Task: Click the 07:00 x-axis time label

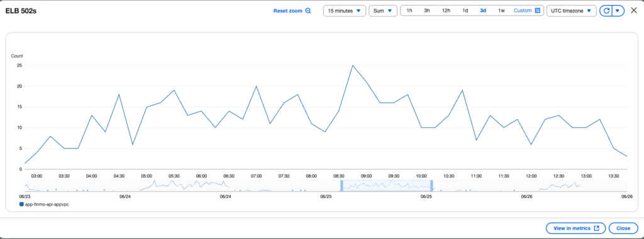Action: point(257,175)
